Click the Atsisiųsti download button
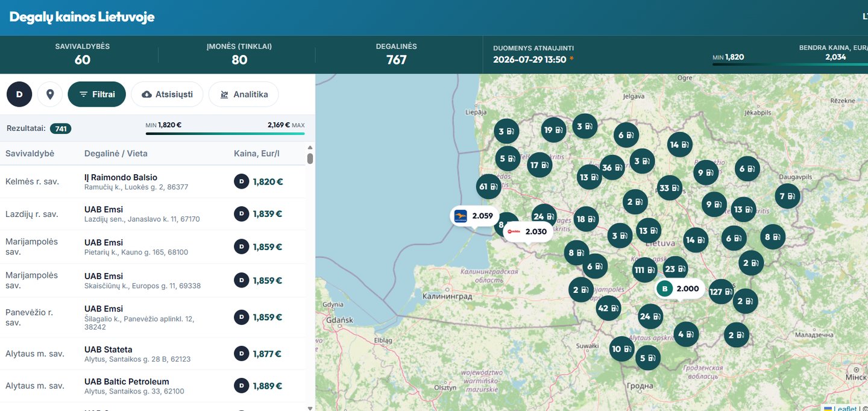Image resolution: width=868 pixels, height=411 pixels. [x=167, y=95]
